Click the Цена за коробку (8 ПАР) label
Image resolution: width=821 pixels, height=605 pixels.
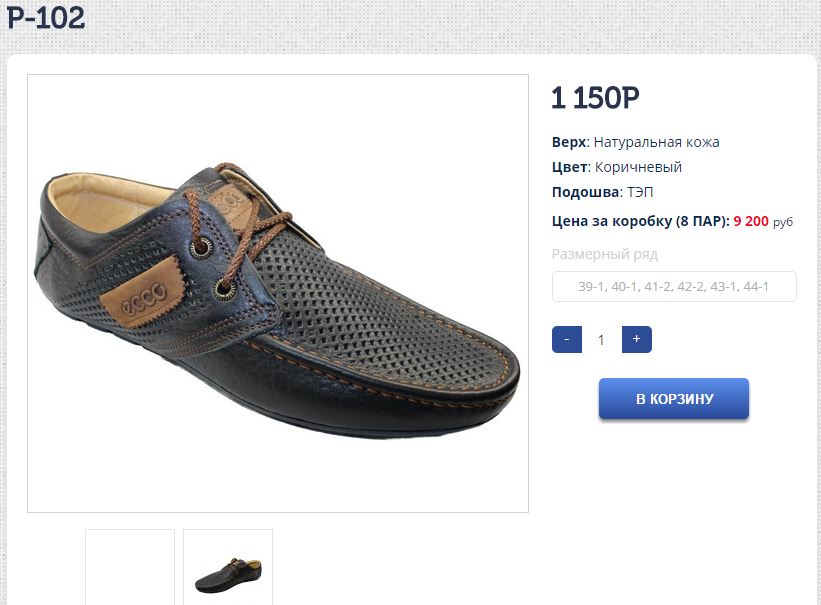640,221
